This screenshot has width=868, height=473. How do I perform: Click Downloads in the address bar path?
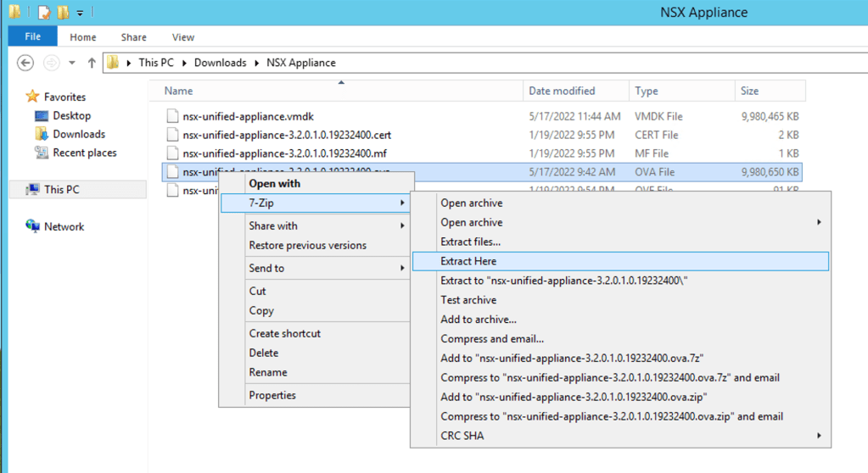point(220,63)
